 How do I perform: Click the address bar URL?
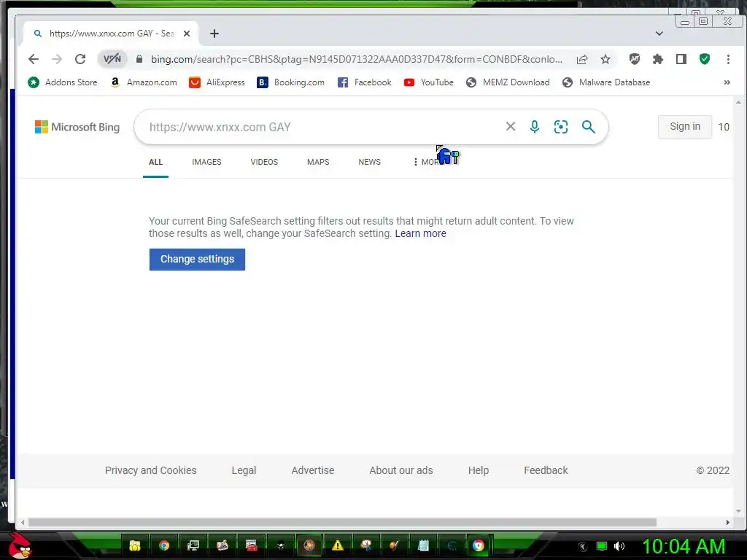click(x=356, y=59)
